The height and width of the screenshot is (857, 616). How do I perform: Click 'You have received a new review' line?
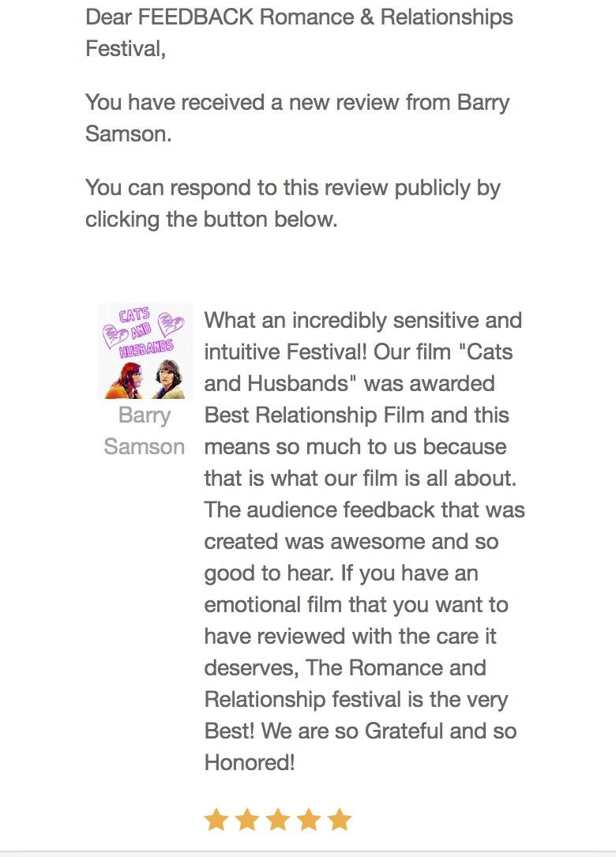[297, 103]
